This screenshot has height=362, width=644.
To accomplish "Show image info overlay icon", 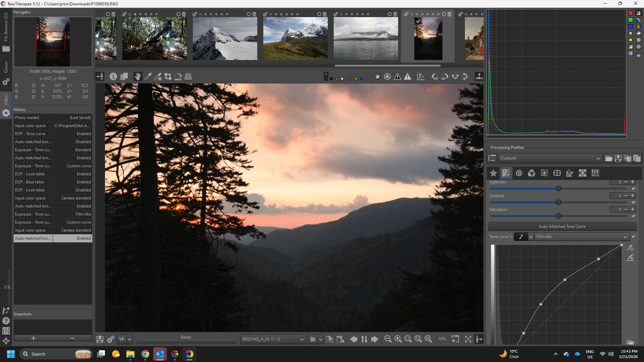I will point(113,76).
